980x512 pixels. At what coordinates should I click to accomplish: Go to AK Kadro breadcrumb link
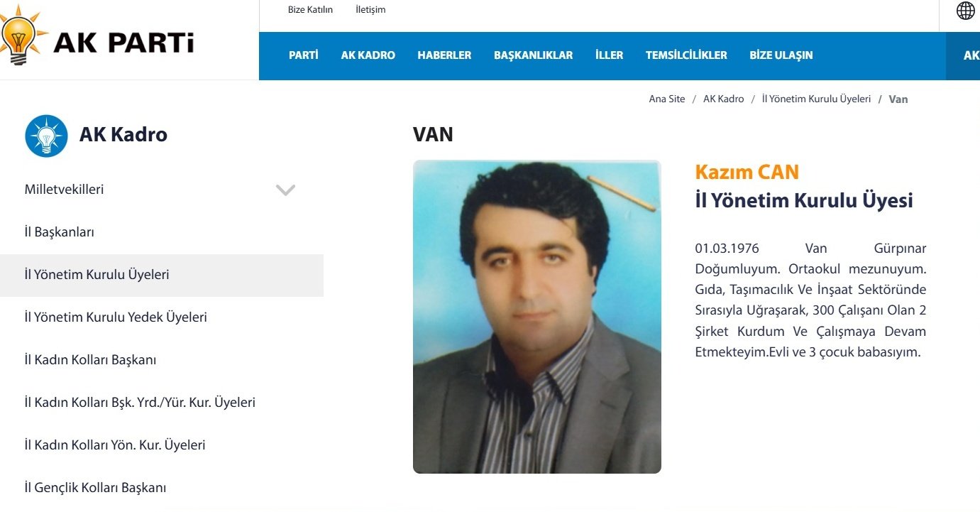723,99
